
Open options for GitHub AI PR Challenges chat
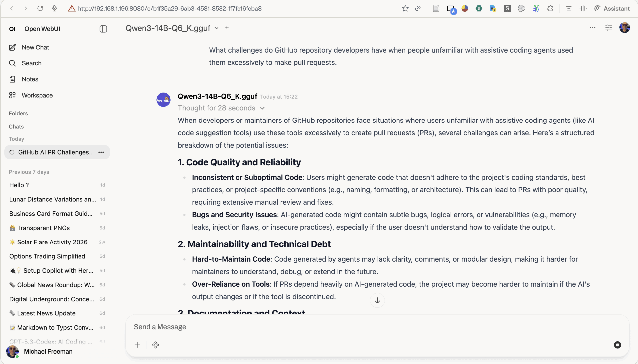pos(101,152)
